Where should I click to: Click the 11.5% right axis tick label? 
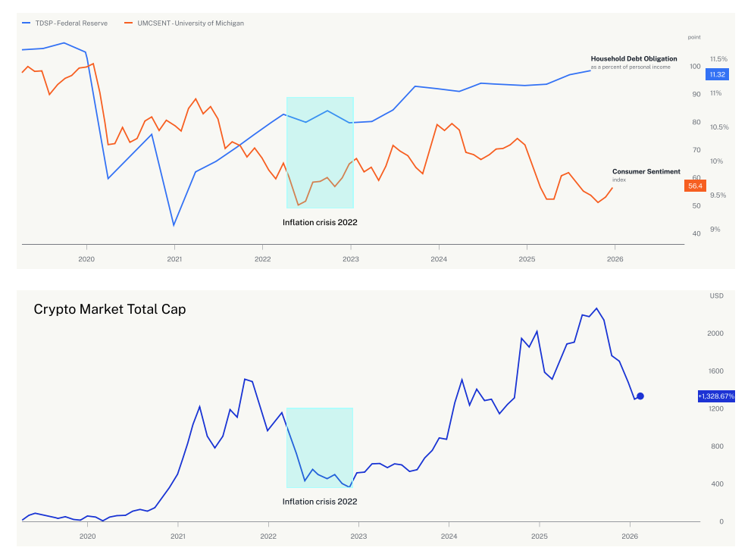pyautogui.click(x=718, y=59)
